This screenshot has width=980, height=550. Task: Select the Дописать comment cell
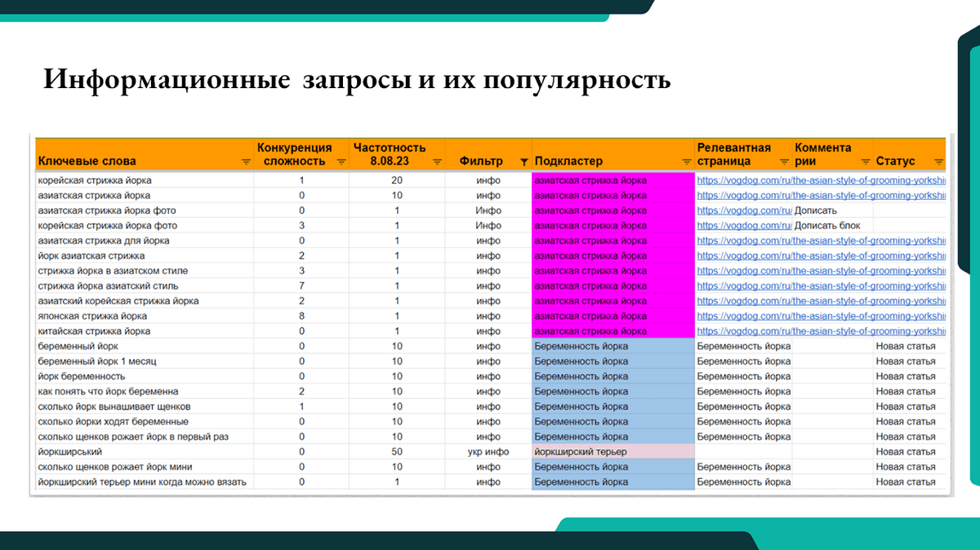[x=833, y=211]
